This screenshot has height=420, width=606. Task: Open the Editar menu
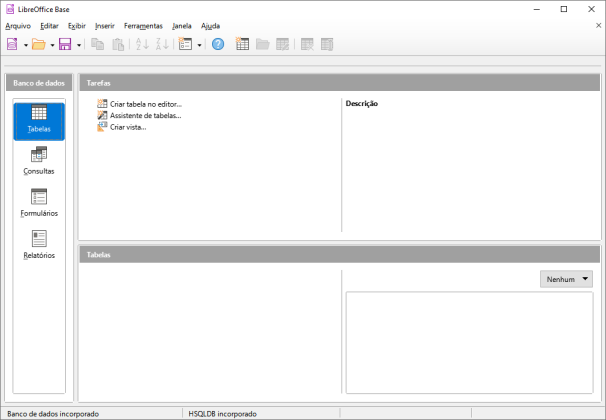click(x=49, y=26)
